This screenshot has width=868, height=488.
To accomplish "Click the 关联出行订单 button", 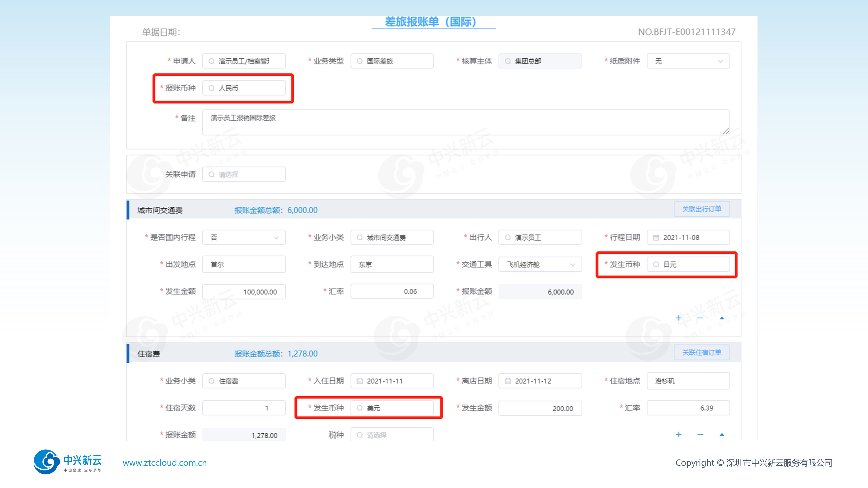I will (702, 209).
